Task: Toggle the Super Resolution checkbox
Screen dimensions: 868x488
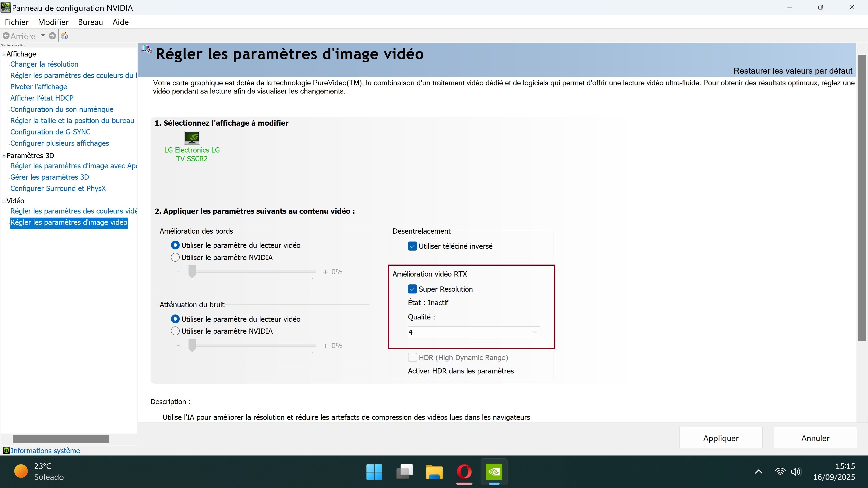Action: pos(413,289)
